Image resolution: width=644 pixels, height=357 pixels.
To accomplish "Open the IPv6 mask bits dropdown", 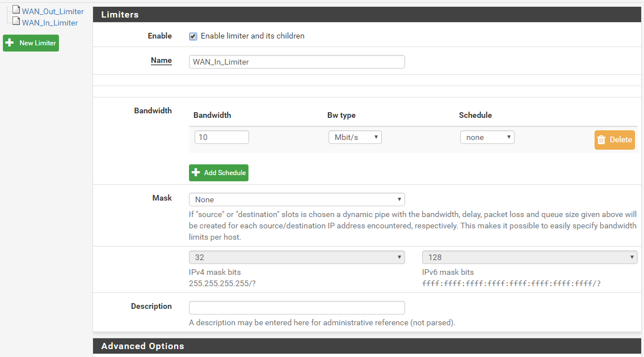I will tap(529, 257).
